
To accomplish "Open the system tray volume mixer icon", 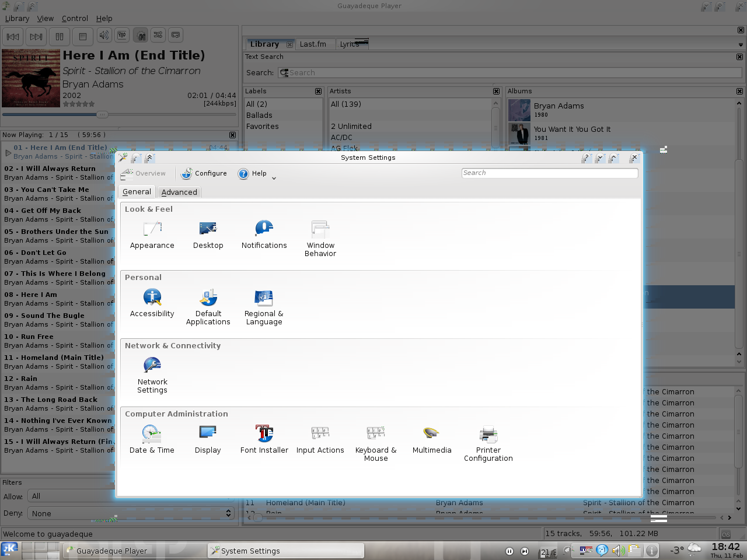I will pos(619,551).
